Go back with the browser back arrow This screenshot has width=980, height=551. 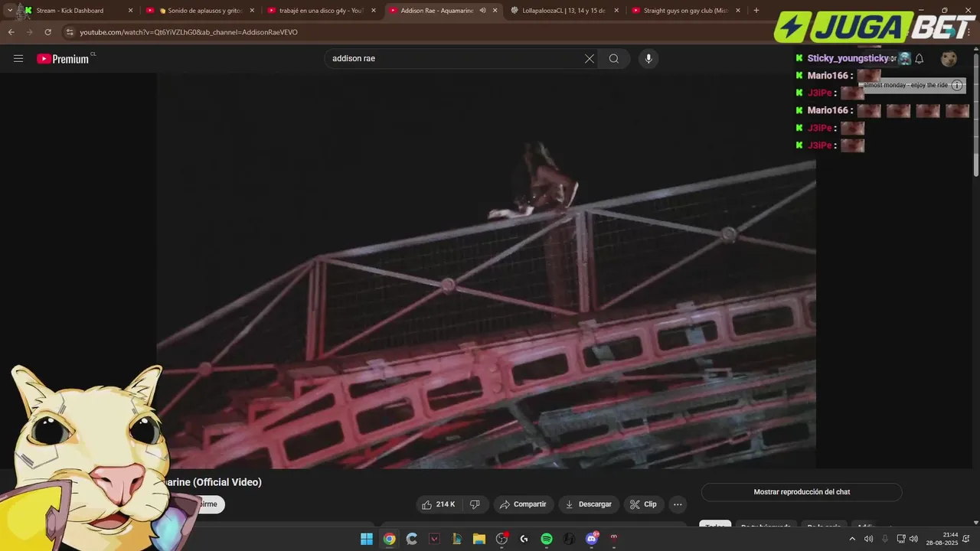tap(11, 32)
